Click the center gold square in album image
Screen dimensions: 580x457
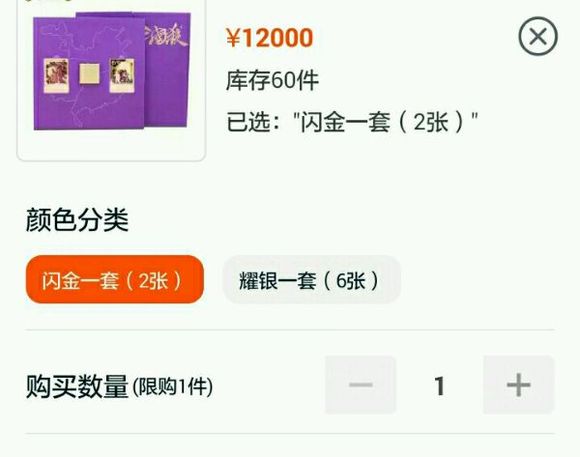(90, 73)
